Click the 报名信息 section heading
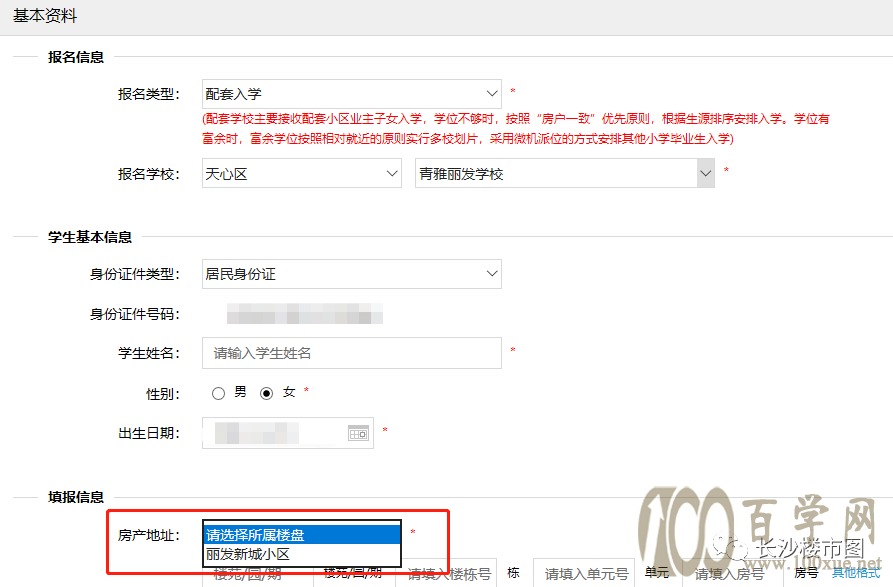The width and height of the screenshot is (893, 587). [x=76, y=57]
